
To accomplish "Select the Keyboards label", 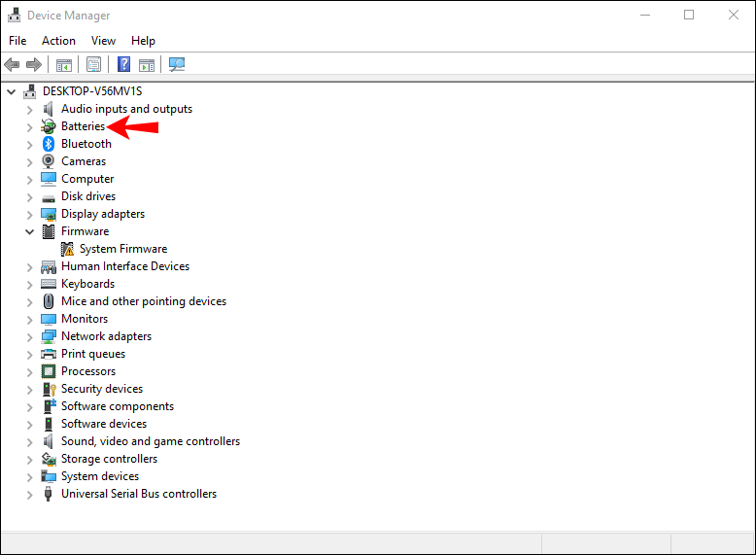I will point(87,284).
